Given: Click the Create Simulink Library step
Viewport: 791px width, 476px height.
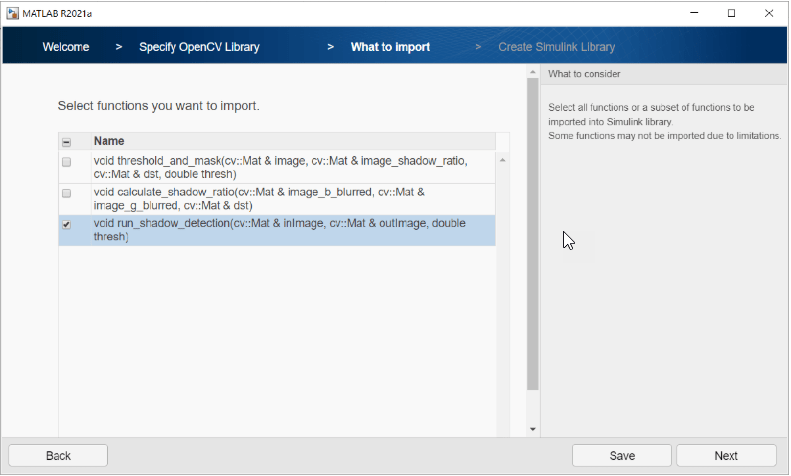Looking at the screenshot, I should tap(556, 47).
